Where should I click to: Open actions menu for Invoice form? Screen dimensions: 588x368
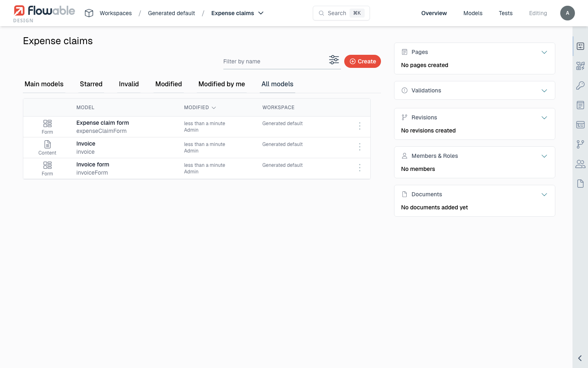360,168
